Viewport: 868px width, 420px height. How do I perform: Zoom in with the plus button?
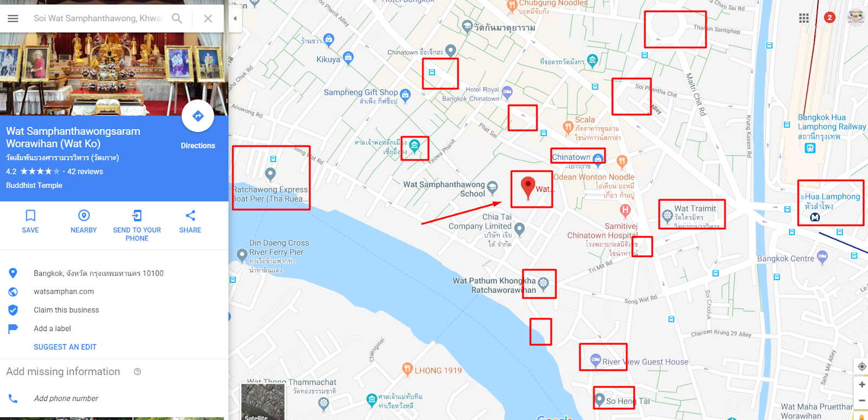pyautogui.click(x=861, y=384)
